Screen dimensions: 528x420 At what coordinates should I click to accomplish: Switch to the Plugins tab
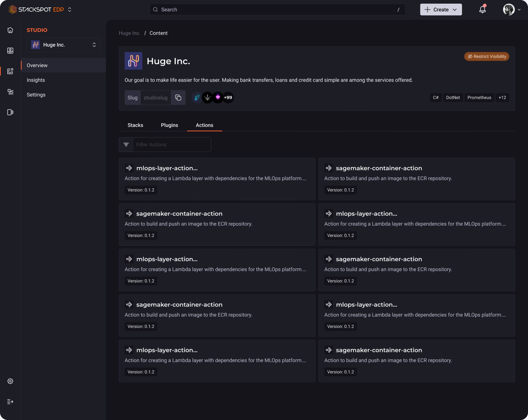[169, 125]
